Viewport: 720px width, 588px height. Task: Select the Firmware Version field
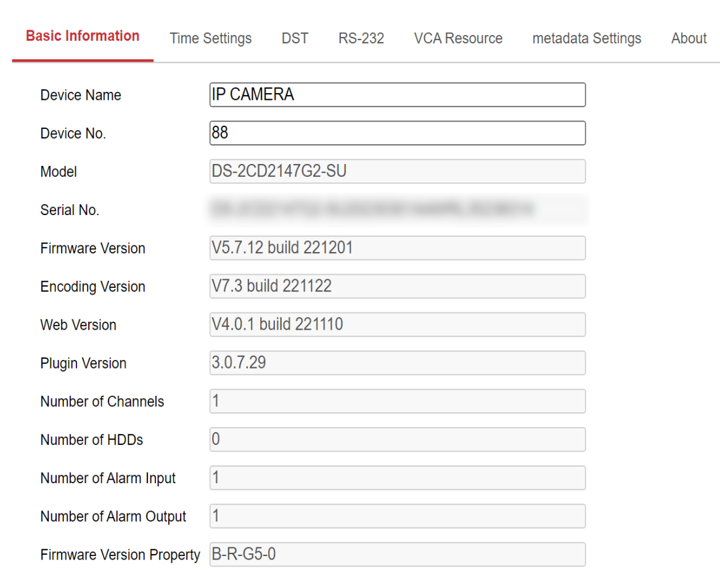tap(398, 248)
